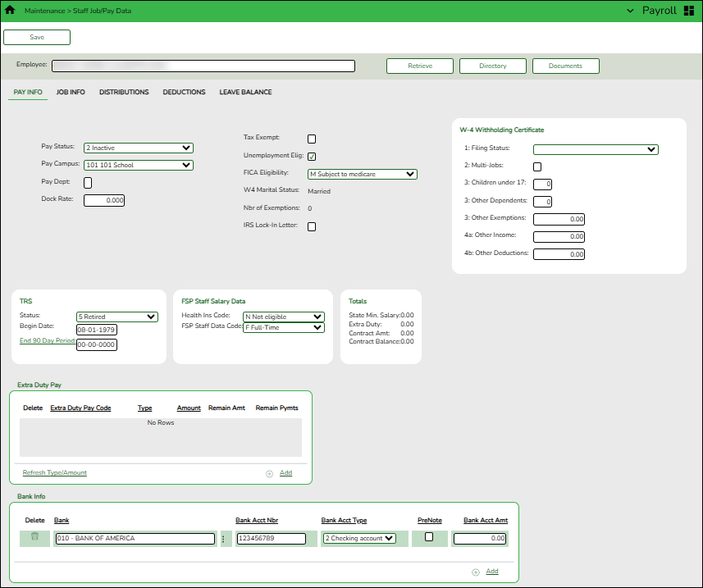Switch to the PAY INFO tab

[x=28, y=92]
